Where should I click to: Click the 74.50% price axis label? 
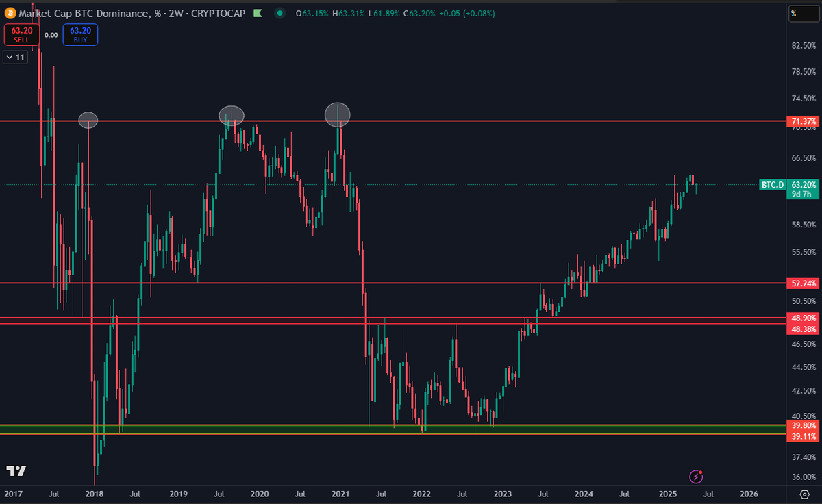[804, 99]
